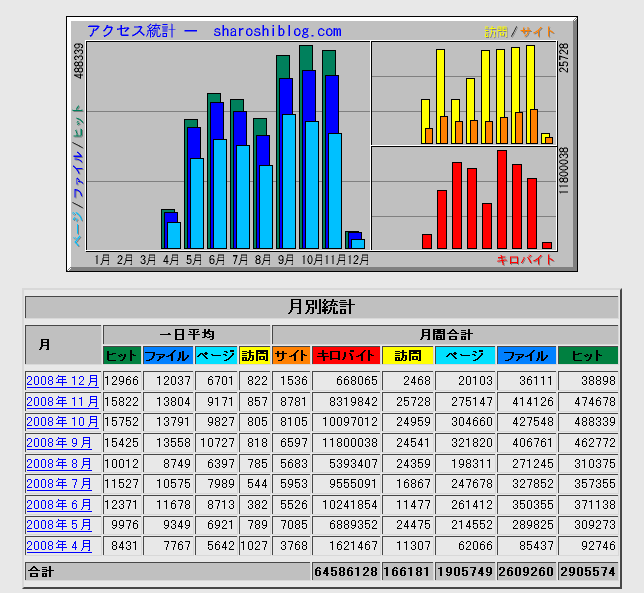The image size is (644, 593).
Task: Click August pages cell 198311
Action: (465, 463)
